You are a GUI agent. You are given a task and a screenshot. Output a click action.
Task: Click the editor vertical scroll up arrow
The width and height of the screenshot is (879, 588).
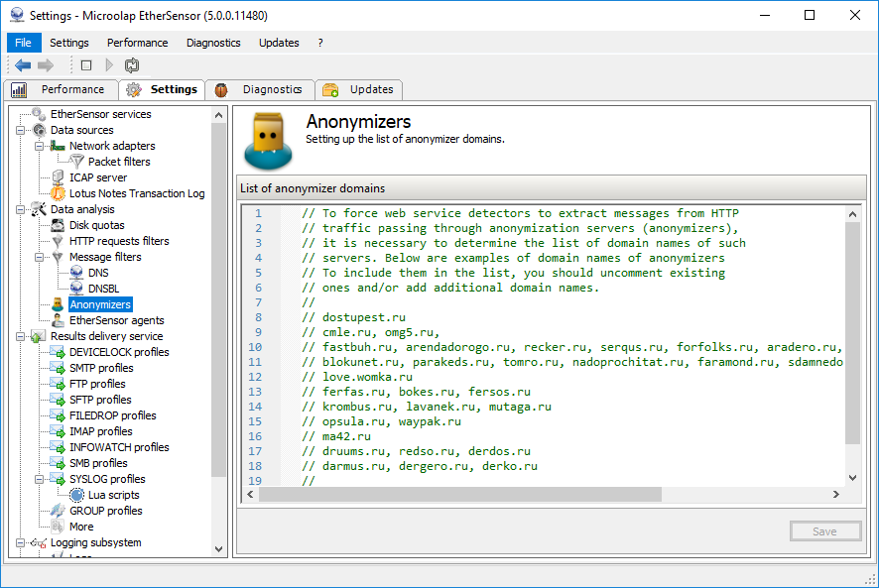tap(852, 214)
